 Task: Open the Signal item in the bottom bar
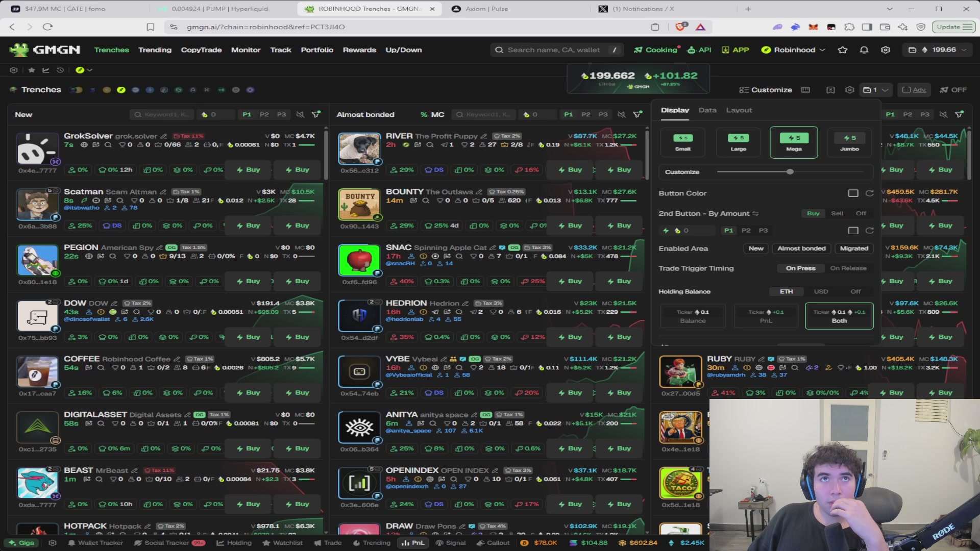click(451, 543)
